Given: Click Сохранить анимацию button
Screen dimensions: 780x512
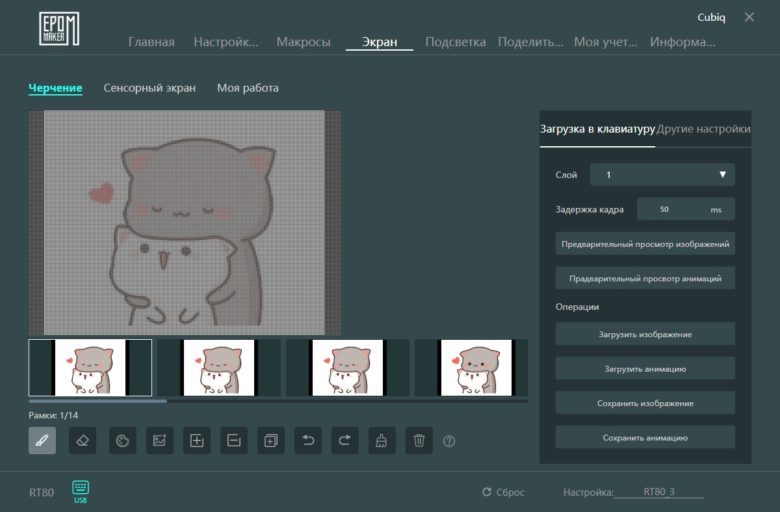Looking at the screenshot, I should (x=645, y=438).
